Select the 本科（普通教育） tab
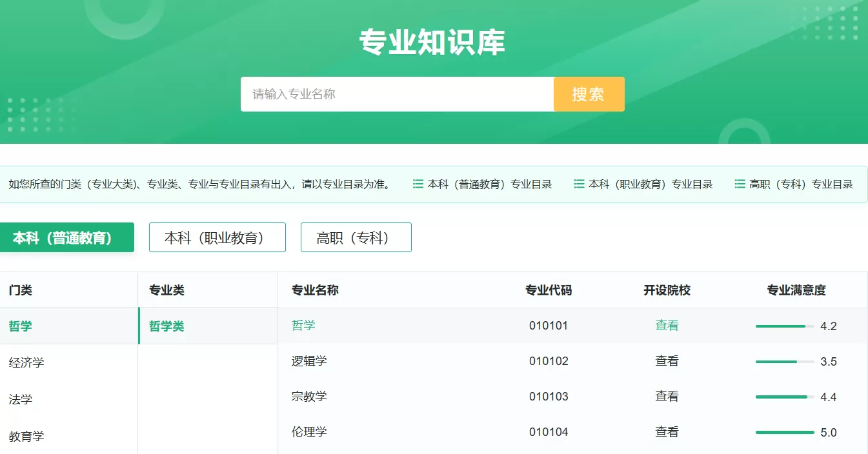This screenshot has width=868, height=454. click(66, 237)
